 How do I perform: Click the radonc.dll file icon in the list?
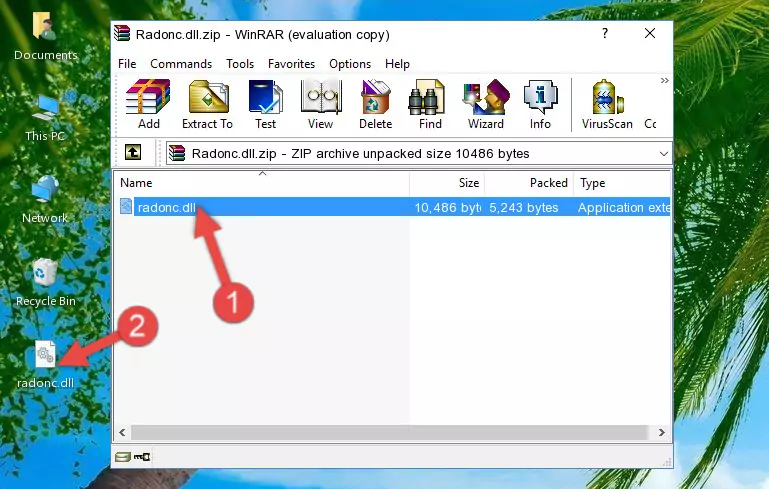click(126, 206)
